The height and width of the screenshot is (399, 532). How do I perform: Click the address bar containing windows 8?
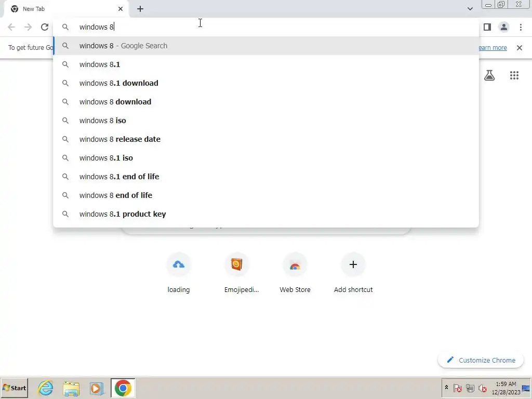[x=266, y=27]
